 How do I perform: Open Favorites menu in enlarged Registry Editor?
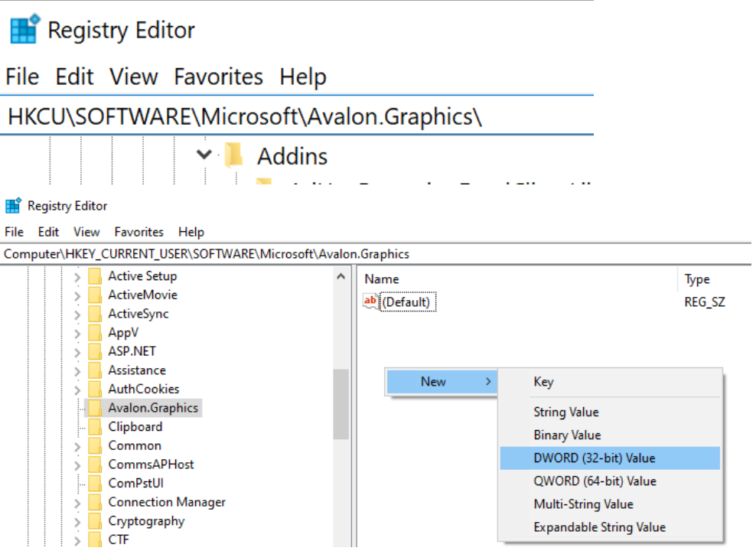click(x=218, y=77)
